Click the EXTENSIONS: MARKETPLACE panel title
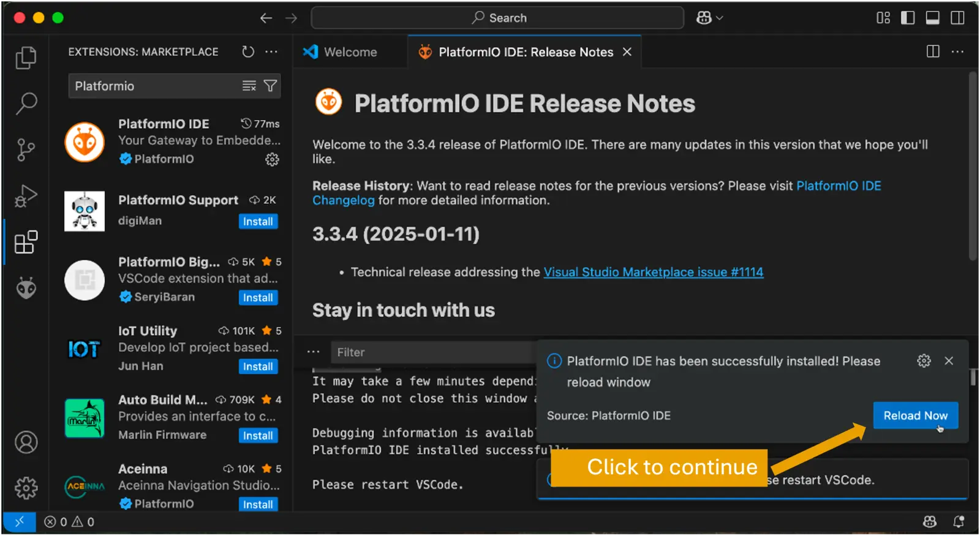Screen dimensions: 980x535 [x=143, y=52]
